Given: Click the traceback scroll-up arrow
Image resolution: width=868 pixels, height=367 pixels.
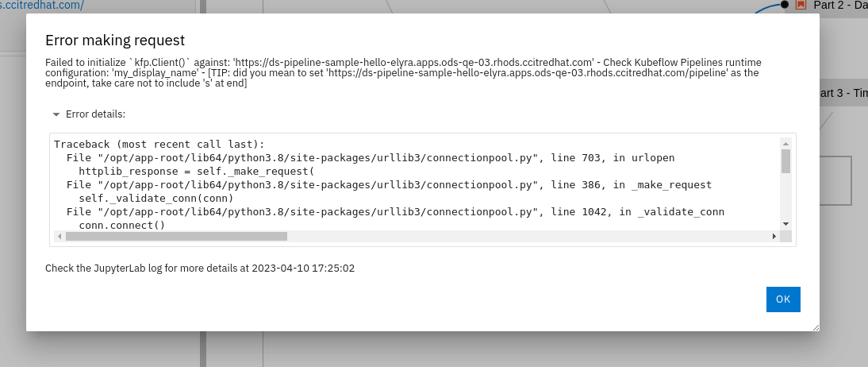Looking at the screenshot, I should (785, 143).
